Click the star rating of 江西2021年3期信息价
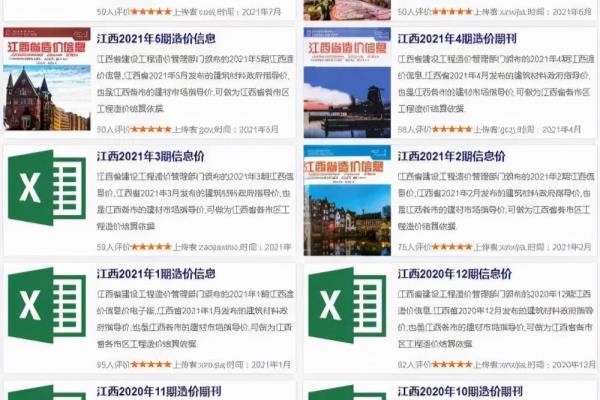The width and height of the screenshot is (600, 400). [151, 247]
